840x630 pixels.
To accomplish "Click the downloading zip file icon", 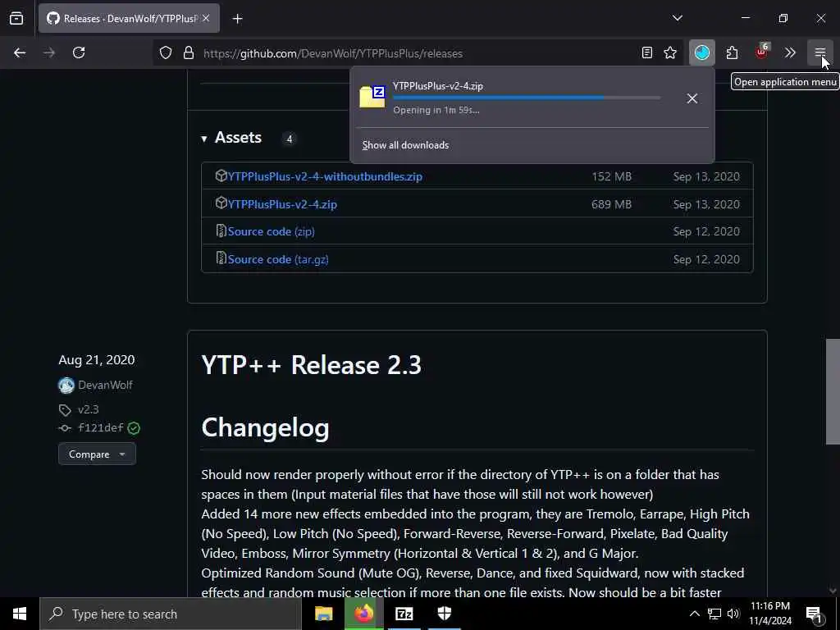I will coord(372,97).
